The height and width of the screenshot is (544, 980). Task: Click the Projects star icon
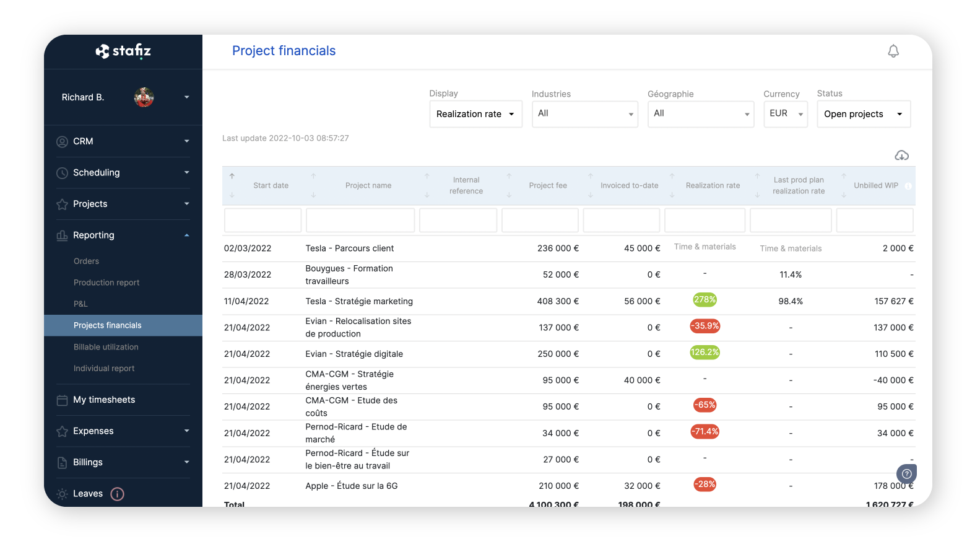pyautogui.click(x=62, y=204)
